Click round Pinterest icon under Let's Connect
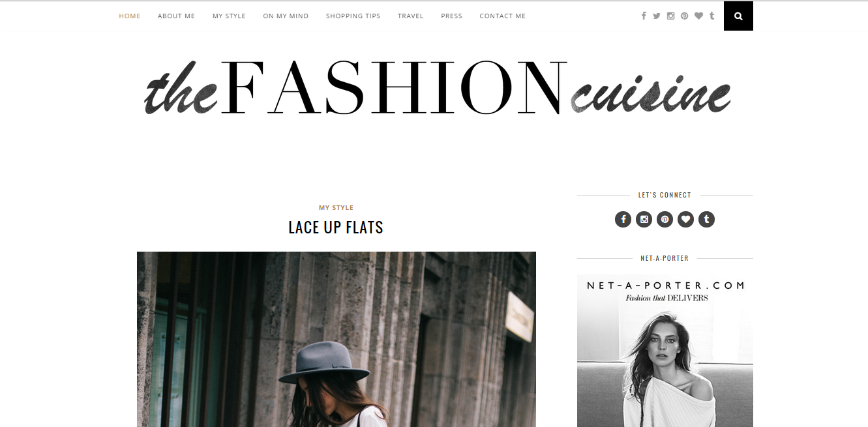Screen dimensions: 868x427 665,219
